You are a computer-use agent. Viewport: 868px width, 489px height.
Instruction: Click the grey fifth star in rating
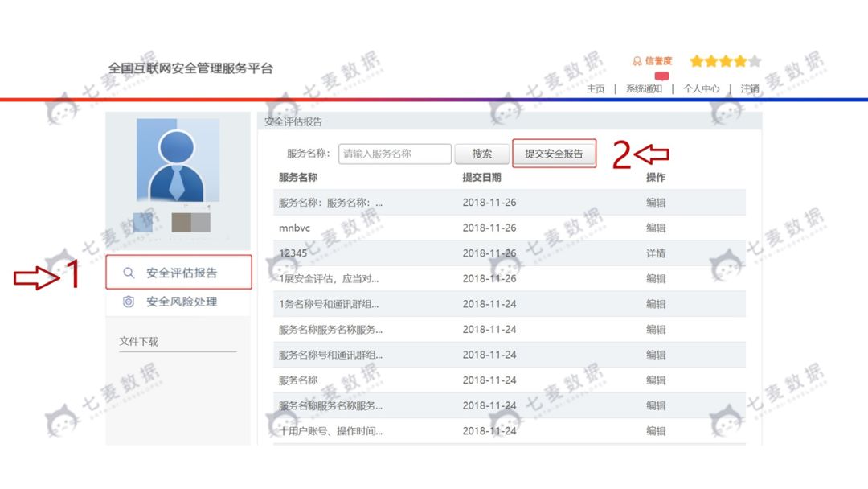click(x=754, y=61)
